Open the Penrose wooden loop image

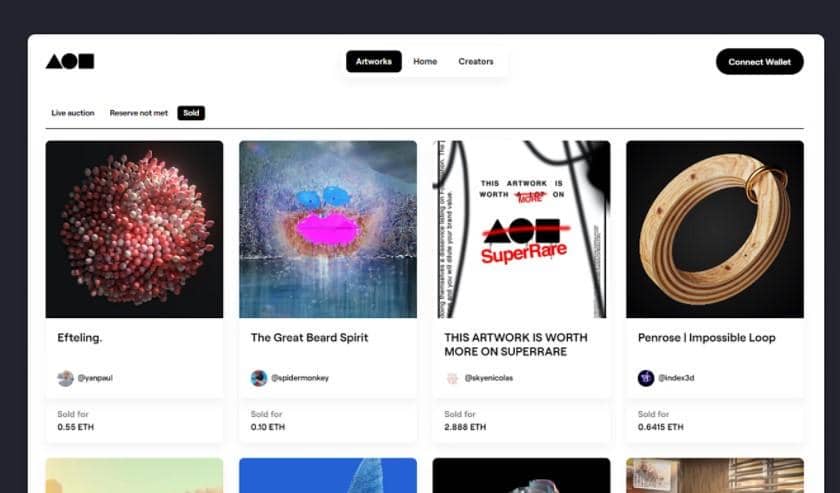coord(715,229)
